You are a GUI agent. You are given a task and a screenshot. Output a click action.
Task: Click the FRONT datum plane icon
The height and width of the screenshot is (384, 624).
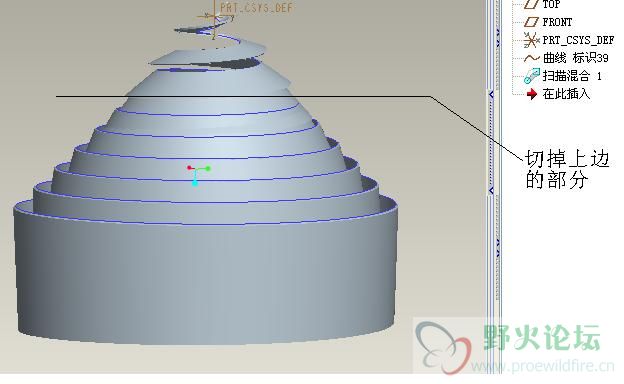point(531,22)
